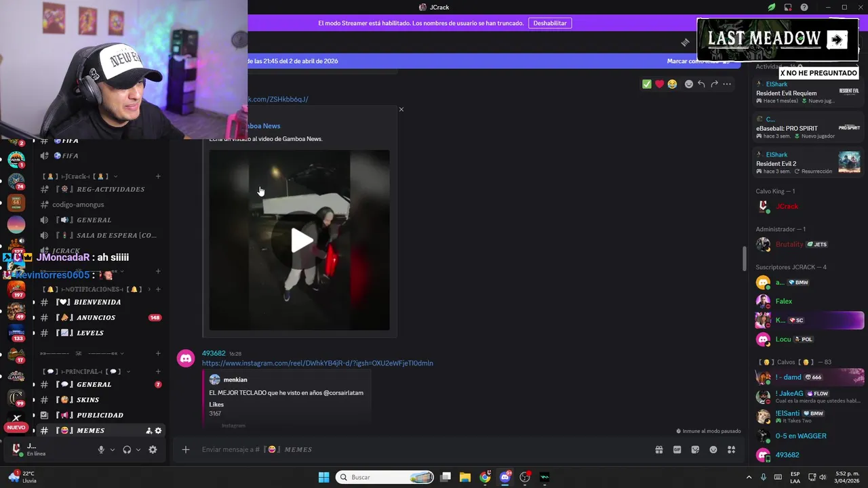This screenshot has width=868, height=488.
Task: Open member Falex in list
Action: [808, 301]
